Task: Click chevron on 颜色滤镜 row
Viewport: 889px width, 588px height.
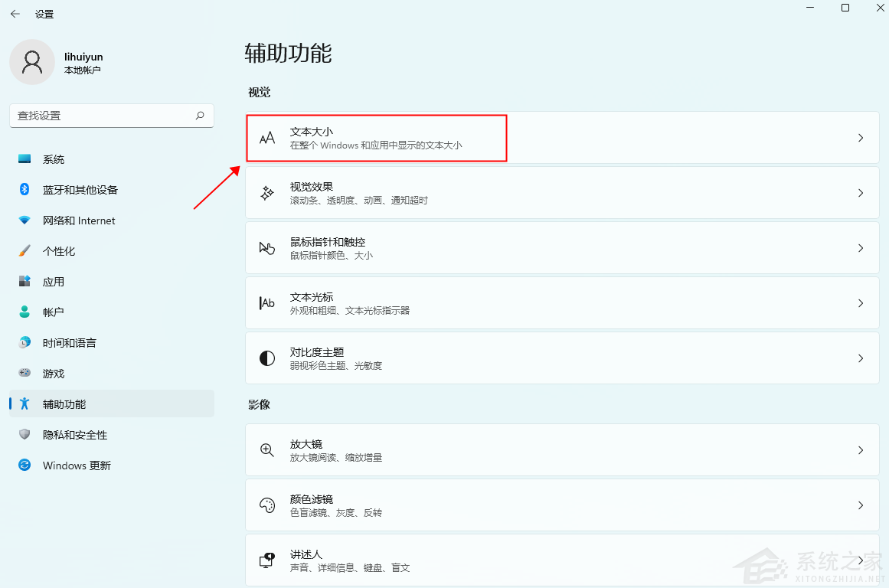Action: click(x=861, y=505)
